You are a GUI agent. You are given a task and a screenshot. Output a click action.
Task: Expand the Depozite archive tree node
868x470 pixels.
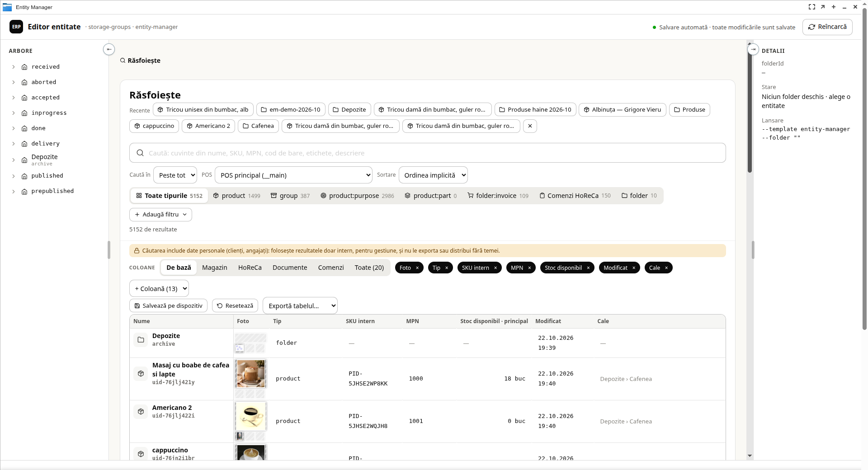(14, 160)
